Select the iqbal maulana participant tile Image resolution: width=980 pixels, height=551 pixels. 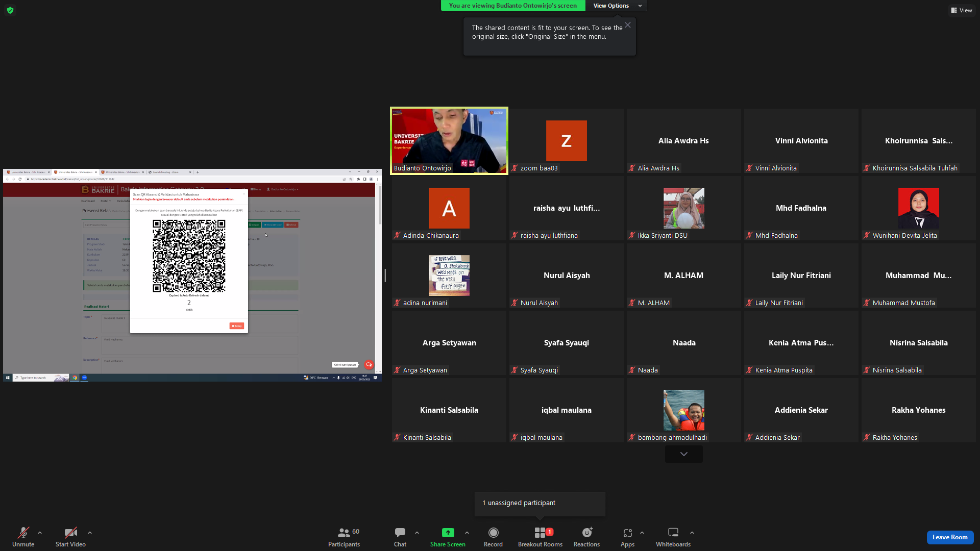[x=567, y=410]
